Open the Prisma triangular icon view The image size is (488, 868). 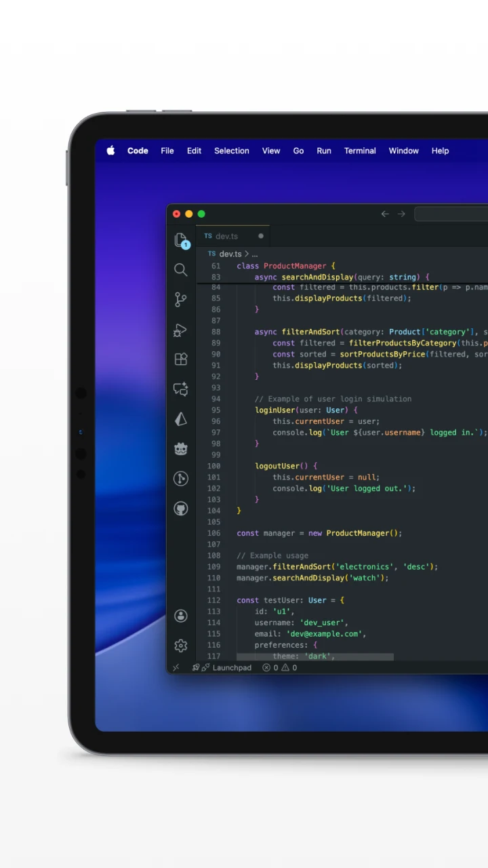180,419
